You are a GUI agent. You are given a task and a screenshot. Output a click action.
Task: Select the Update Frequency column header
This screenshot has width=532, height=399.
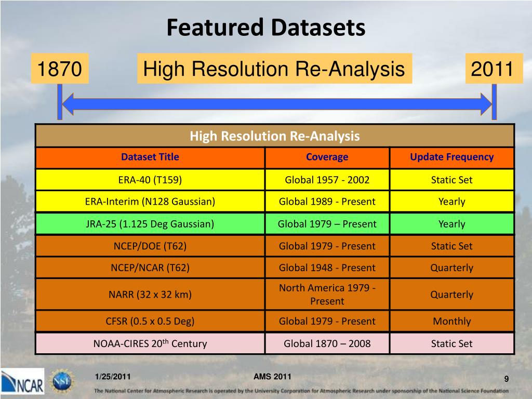point(452,157)
